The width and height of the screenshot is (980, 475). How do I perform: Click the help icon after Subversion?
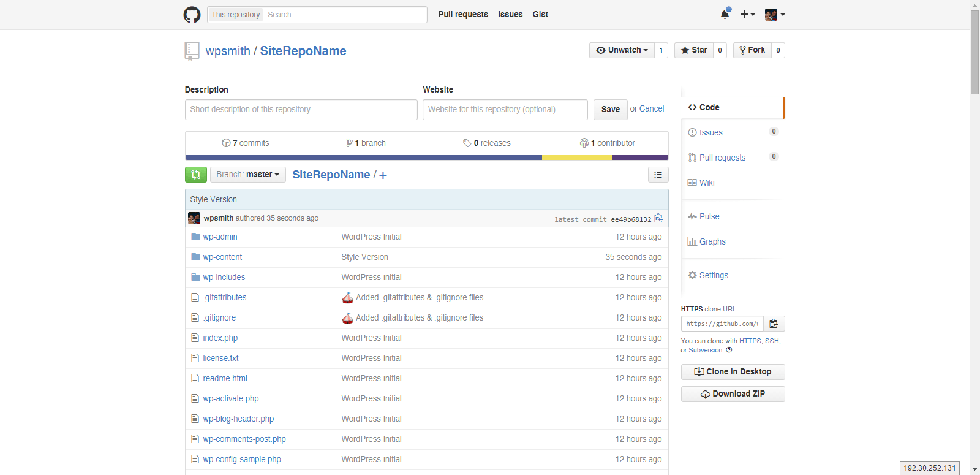(x=729, y=350)
